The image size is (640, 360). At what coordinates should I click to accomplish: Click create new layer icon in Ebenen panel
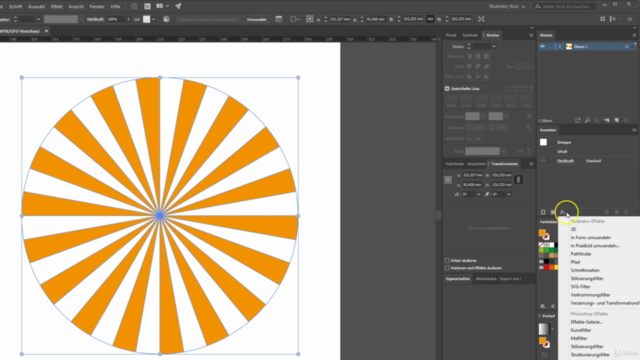point(616,120)
